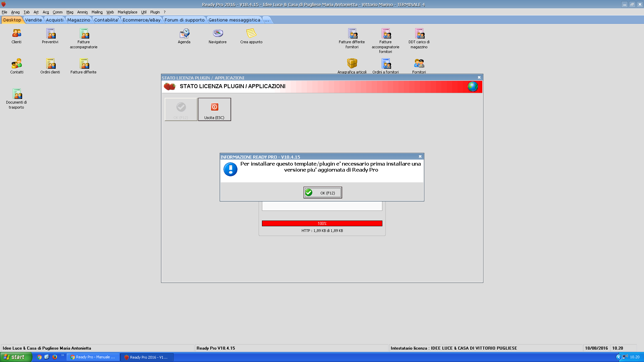Open Documenti di trasporto icon
The width and height of the screenshot is (644, 362).
pyautogui.click(x=16, y=99)
